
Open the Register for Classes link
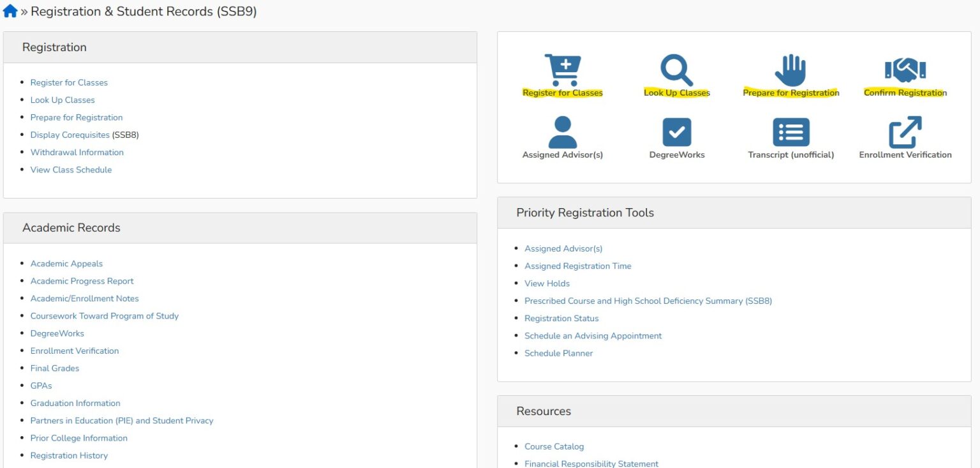tap(69, 82)
